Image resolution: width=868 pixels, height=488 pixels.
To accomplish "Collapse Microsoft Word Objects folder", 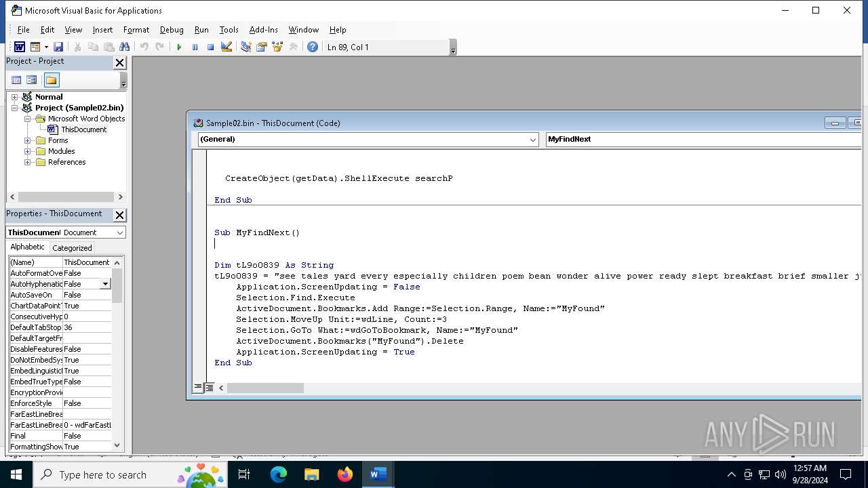I will click(x=28, y=119).
